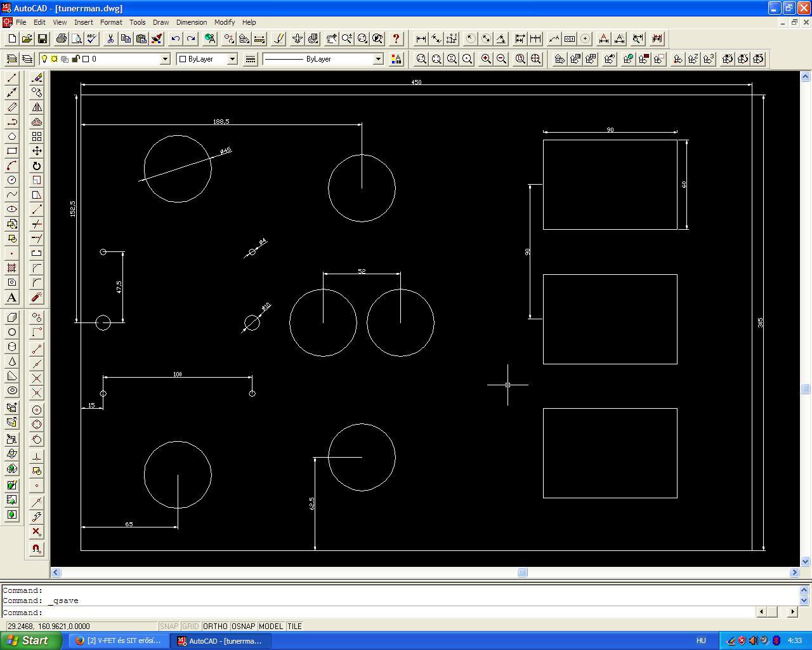Click the Explode tool

37,297
